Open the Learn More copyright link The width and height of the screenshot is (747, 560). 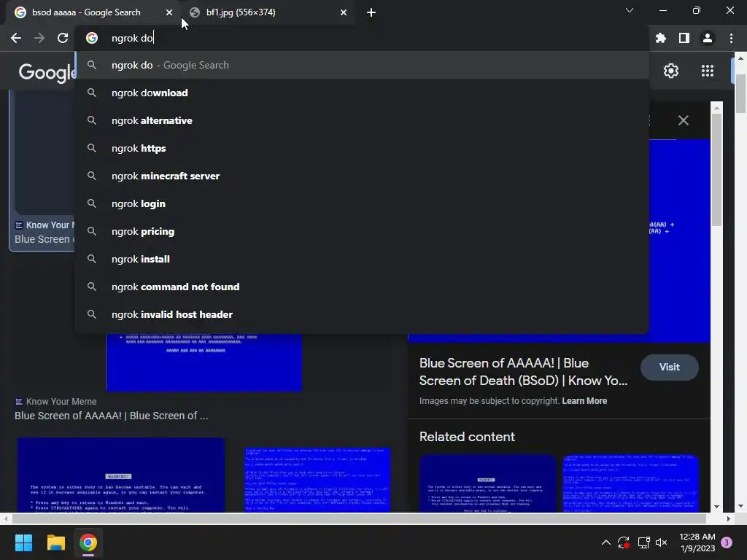(x=584, y=401)
